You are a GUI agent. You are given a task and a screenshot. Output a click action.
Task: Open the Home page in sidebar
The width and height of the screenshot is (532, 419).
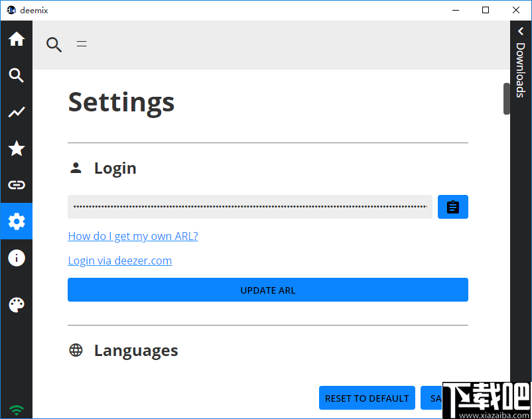click(17, 38)
